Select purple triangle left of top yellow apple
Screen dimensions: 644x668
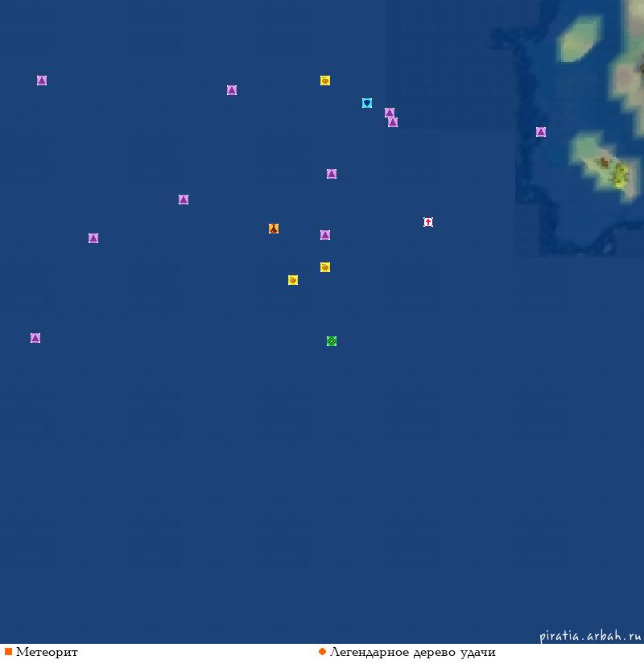[232, 90]
